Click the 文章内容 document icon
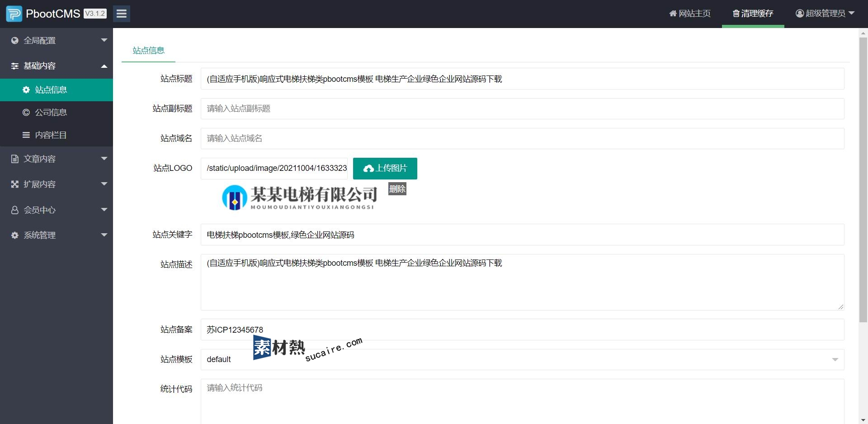The image size is (868, 424). point(15,159)
